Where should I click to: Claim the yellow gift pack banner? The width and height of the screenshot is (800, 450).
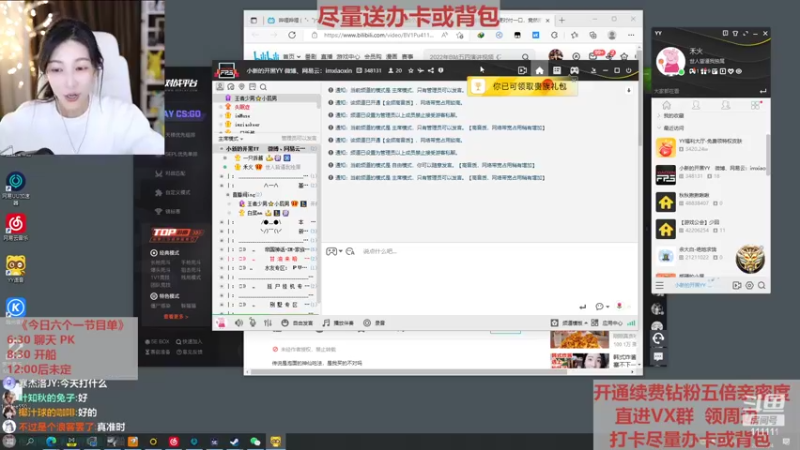point(521,87)
